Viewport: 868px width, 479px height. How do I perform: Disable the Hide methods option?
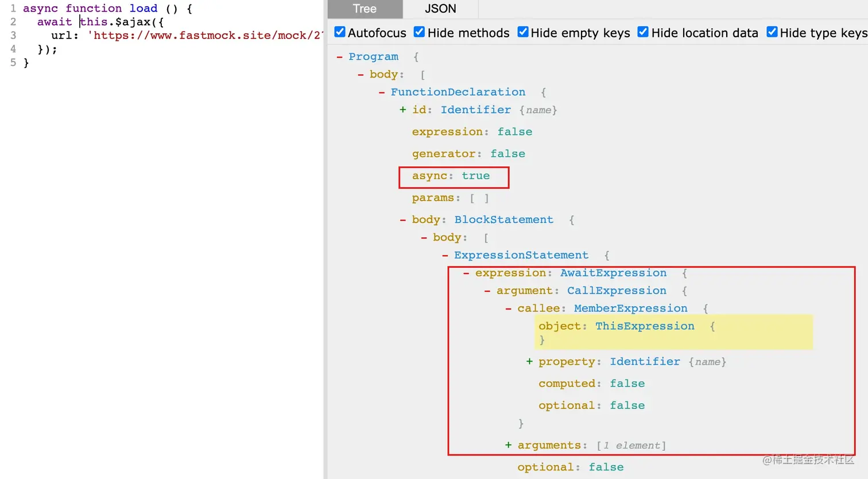[x=419, y=32]
